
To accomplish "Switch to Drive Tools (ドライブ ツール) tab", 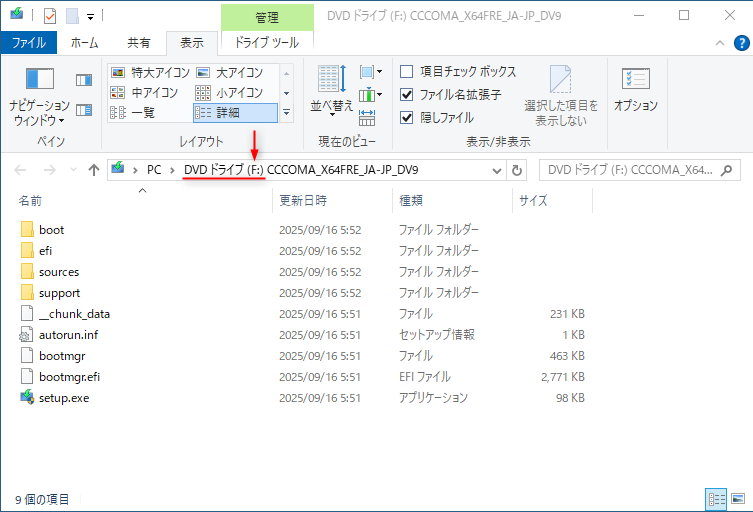I will point(266,43).
